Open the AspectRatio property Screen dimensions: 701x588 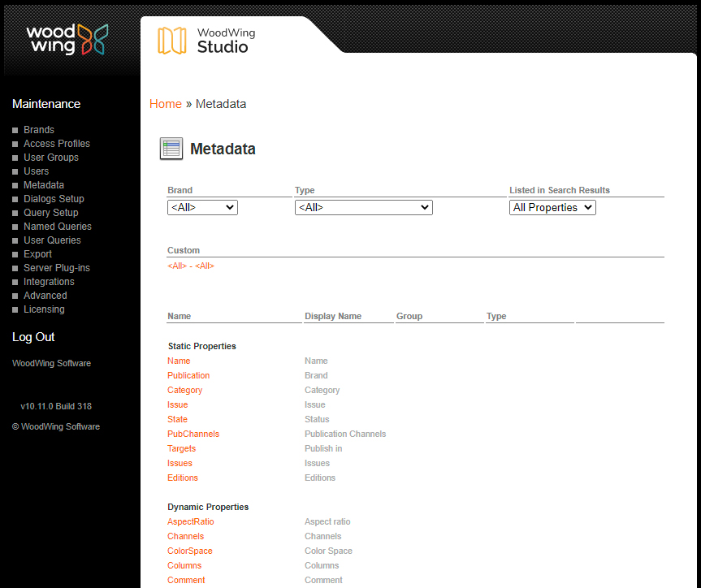tap(191, 522)
